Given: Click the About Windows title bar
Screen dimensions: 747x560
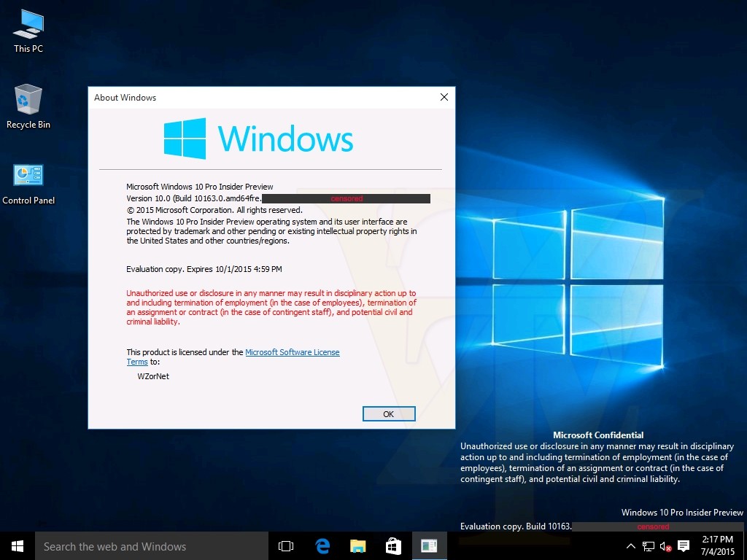Looking at the screenshot, I should coord(255,97).
